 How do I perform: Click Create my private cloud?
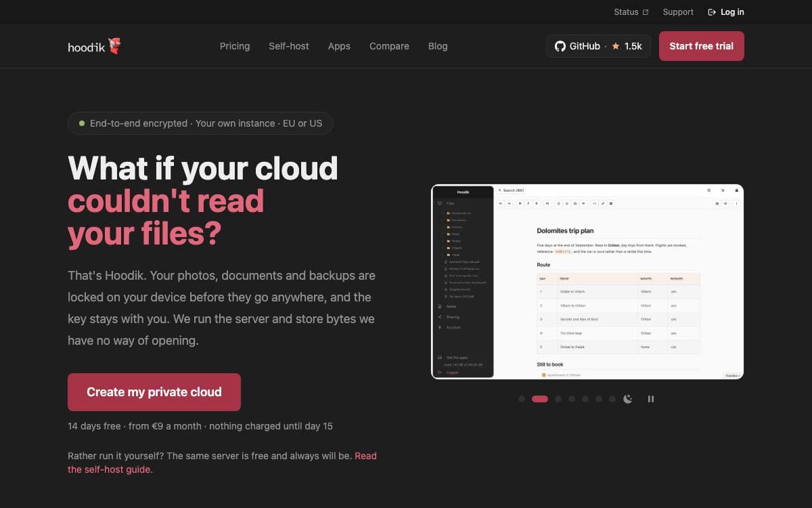pos(154,392)
